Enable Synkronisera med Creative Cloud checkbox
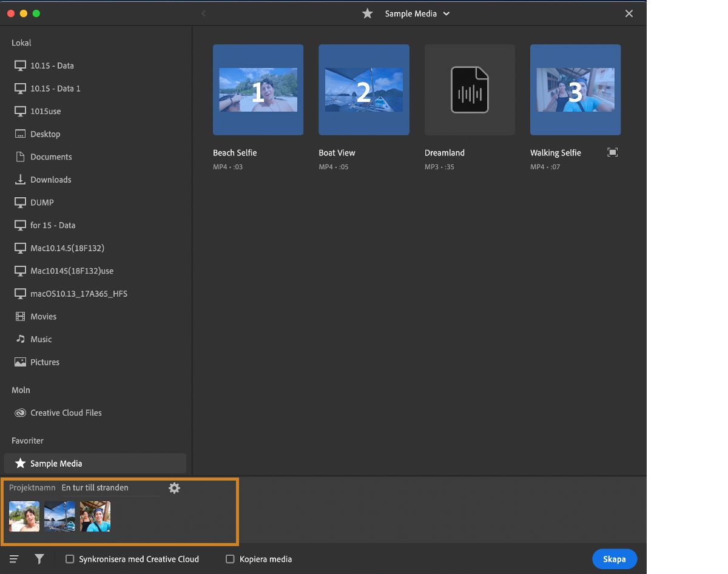Image resolution: width=728 pixels, height=574 pixels. (x=70, y=559)
